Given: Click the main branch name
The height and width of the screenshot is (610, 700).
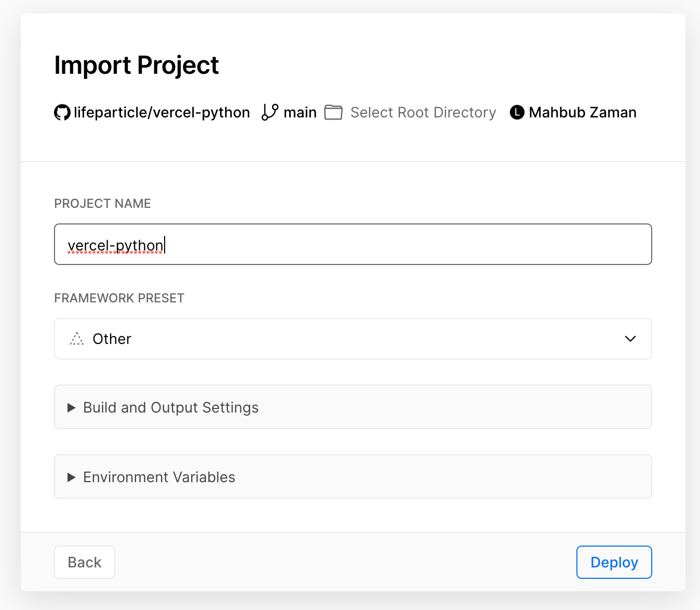Looking at the screenshot, I should (x=300, y=112).
